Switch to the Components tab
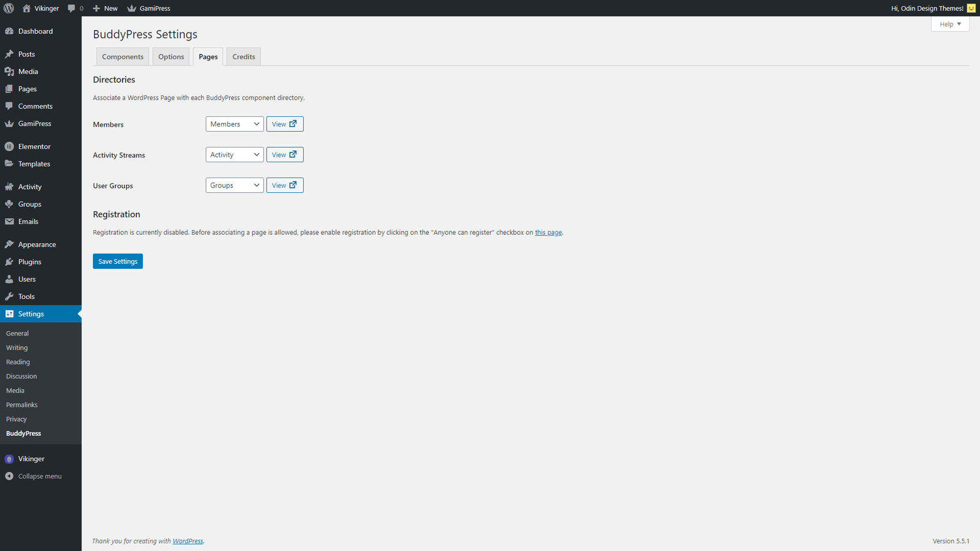The height and width of the screenshot is (551, 980). [x=123, y=56]
